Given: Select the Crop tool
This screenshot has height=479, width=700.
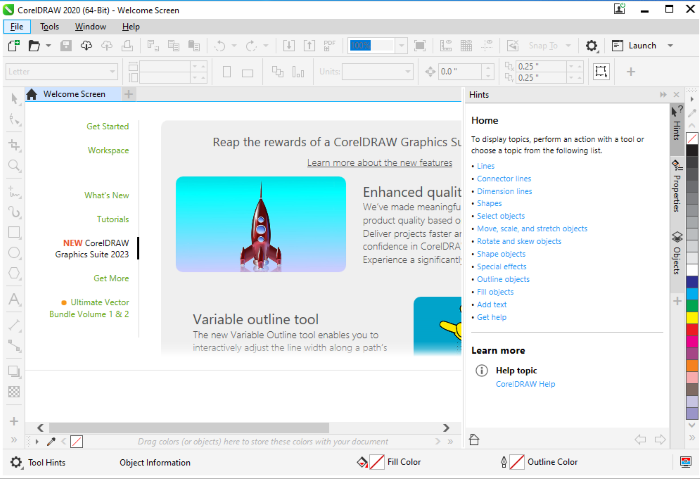Looking at the screenshot, I should point(14,145).
